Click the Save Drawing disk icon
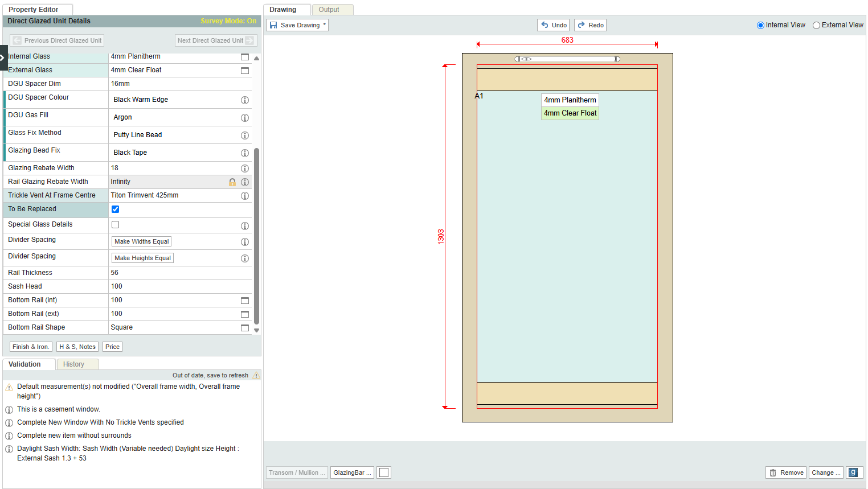 (x=273, y=25)
